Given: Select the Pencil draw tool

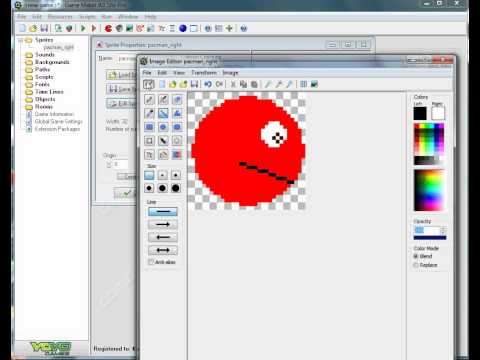Looking at the screenshot, I should click(149, 99).
